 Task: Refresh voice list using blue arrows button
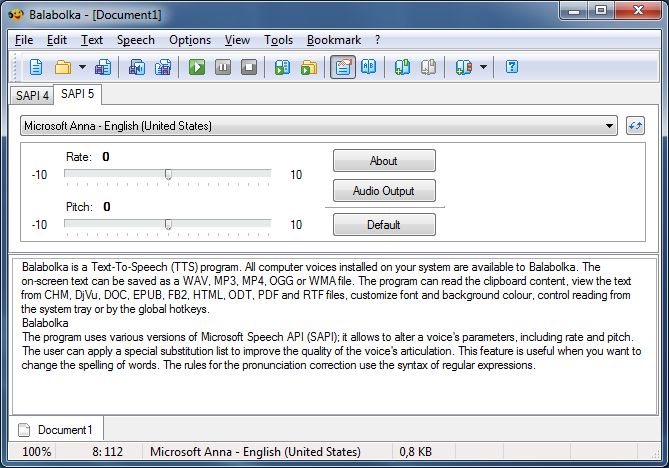point(635,126)
